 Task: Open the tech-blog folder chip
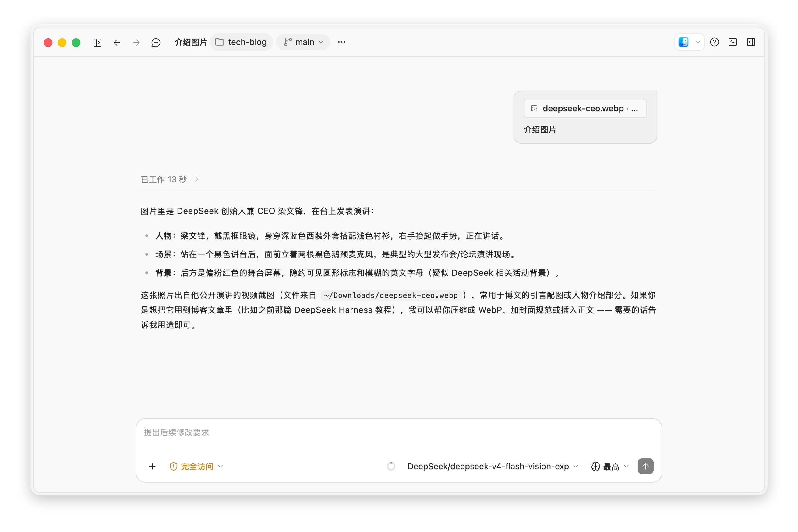241,42
